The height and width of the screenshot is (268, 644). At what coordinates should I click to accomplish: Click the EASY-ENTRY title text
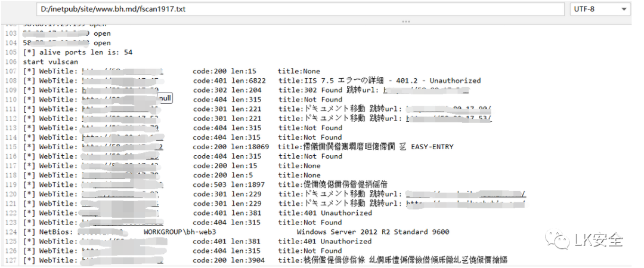(x=432, y=147)
